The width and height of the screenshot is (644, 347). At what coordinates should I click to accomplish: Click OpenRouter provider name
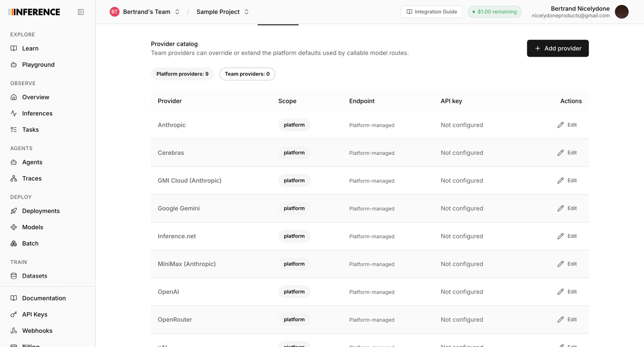pos(175,319)
